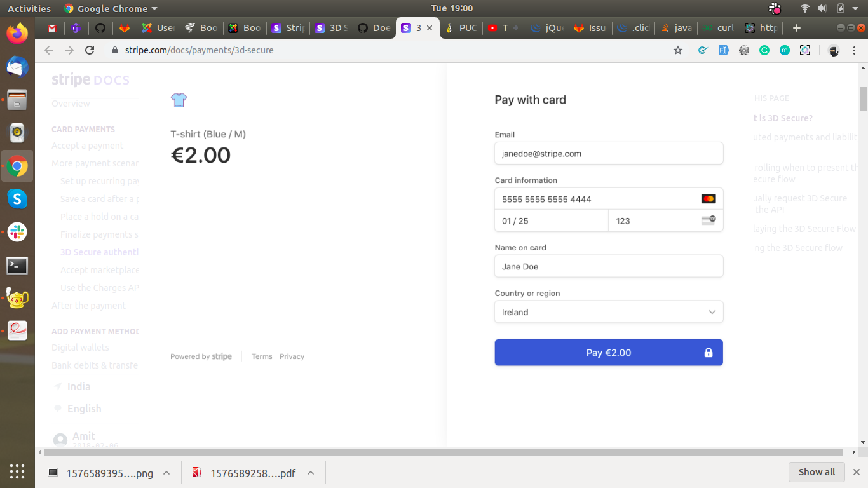Image resolution: width=868 pixels, height=488 pixels.
Task: Bookmark the page with the star
Action: tap(678, 50)
